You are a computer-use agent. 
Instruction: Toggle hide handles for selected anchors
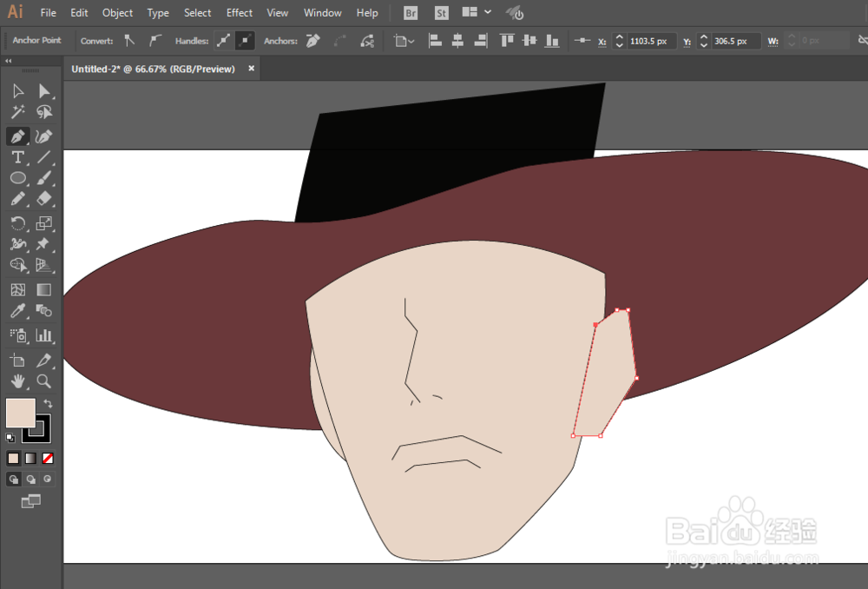[x=245, y=41]
